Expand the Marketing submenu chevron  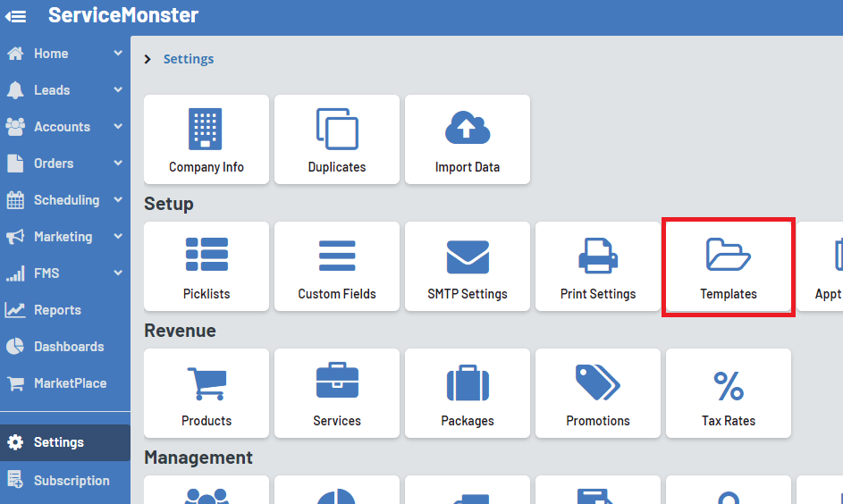click(118, 237)
